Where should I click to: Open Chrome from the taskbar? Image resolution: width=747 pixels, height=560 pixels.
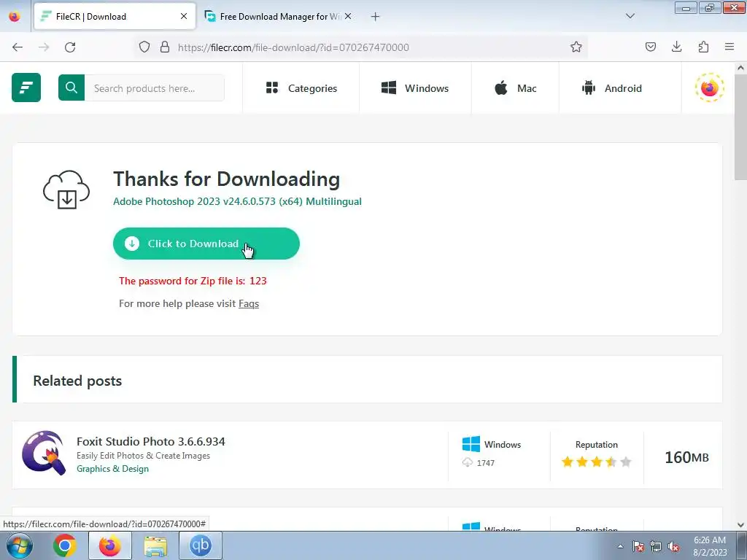tap(65, 545)
